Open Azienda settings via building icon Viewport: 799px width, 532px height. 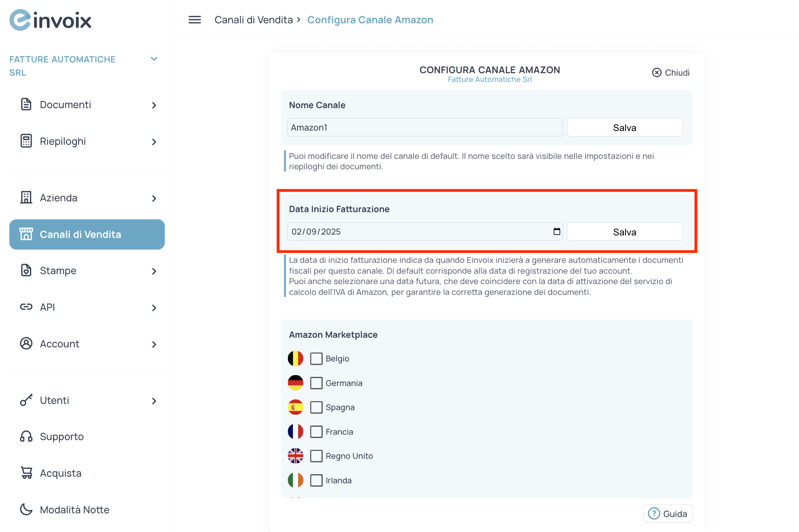click(x=26, y=198)
